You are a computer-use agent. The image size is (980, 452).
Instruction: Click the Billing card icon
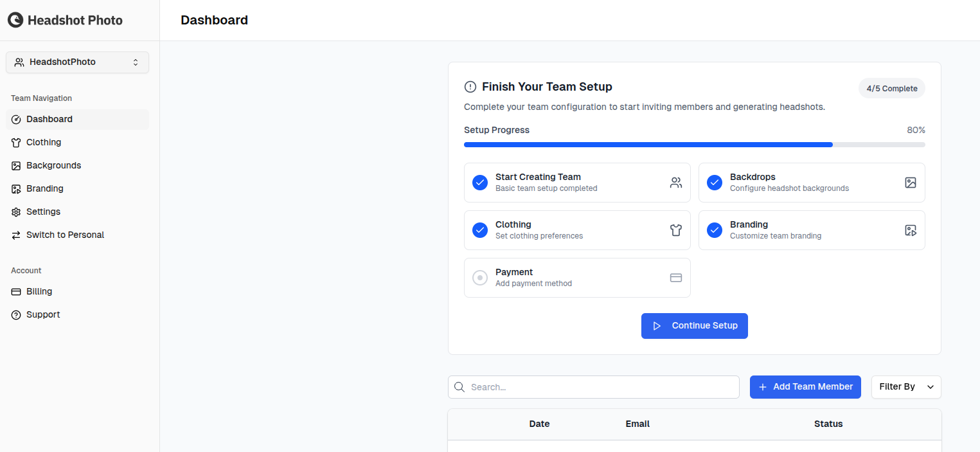[16, 291]
